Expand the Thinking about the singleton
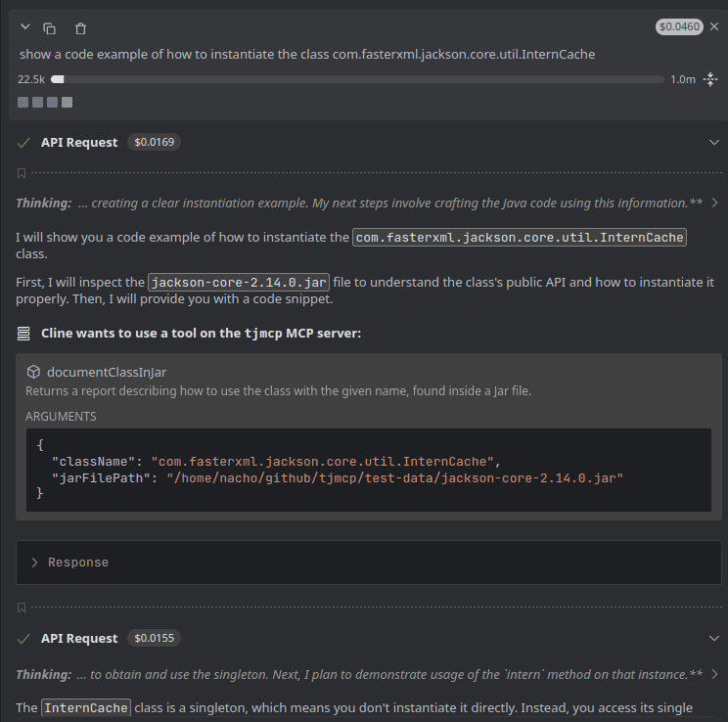 pos(714,674)
